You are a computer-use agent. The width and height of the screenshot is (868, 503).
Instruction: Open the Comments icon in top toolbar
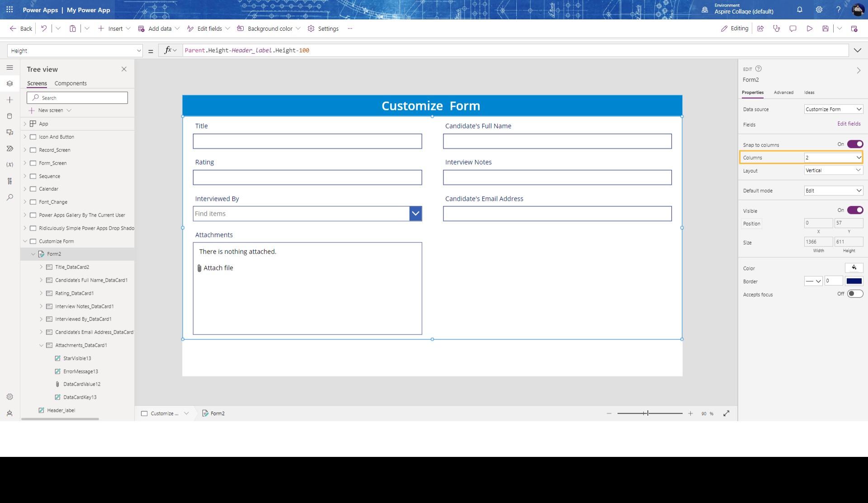point(793,28)
